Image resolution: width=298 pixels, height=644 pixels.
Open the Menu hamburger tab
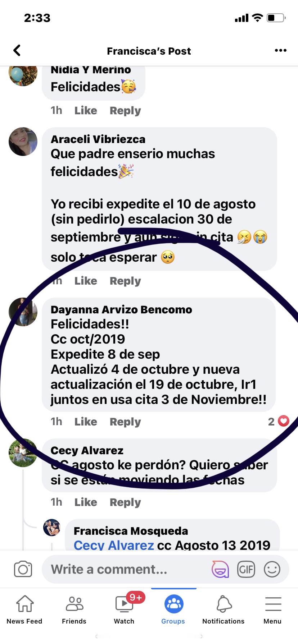click(272, 609)
